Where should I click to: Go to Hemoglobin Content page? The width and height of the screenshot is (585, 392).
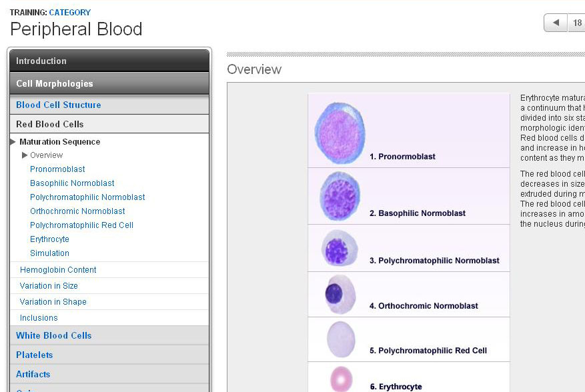[x=58, y=270]
